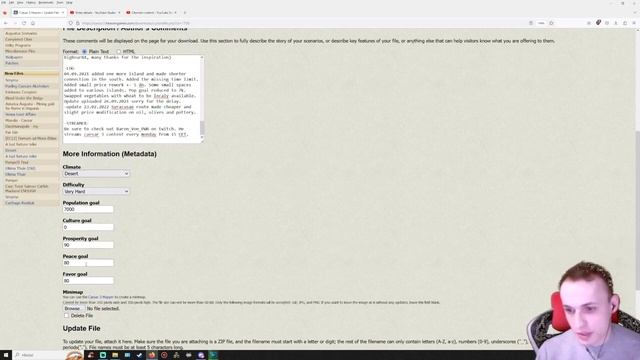Click the browser Forward arrow
The width and height of the screenshot is (640, 360).
point(15,23)
